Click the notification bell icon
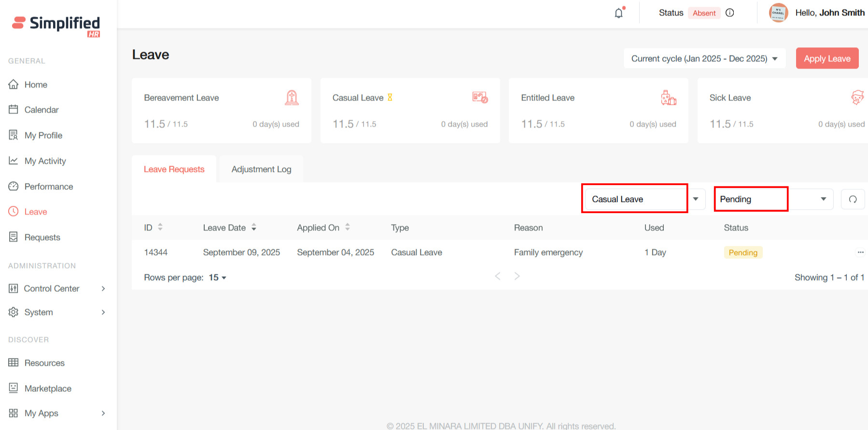 (x=618, y=13)
